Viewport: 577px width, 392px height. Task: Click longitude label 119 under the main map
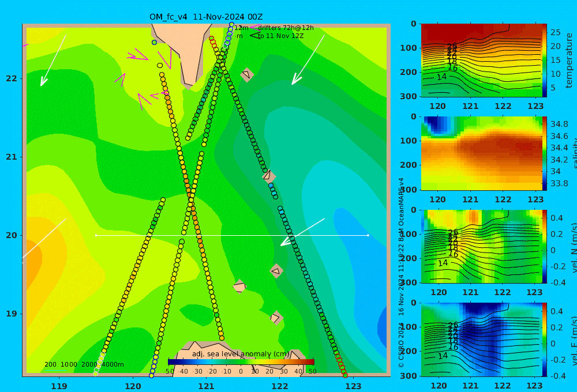pos(59,386)
